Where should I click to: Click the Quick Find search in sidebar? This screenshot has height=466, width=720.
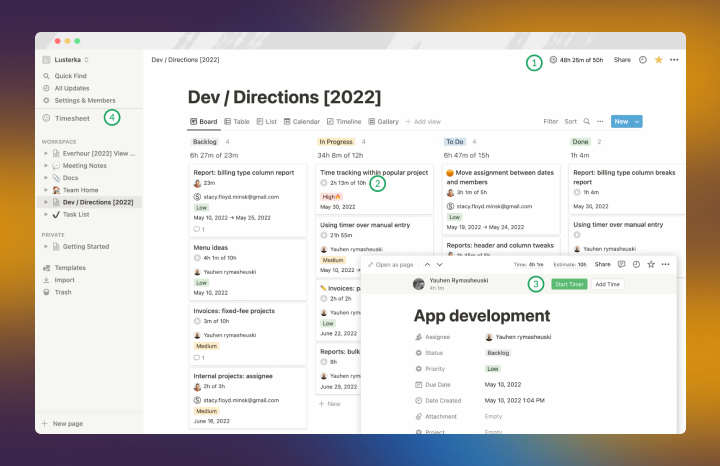coord(69,75)
